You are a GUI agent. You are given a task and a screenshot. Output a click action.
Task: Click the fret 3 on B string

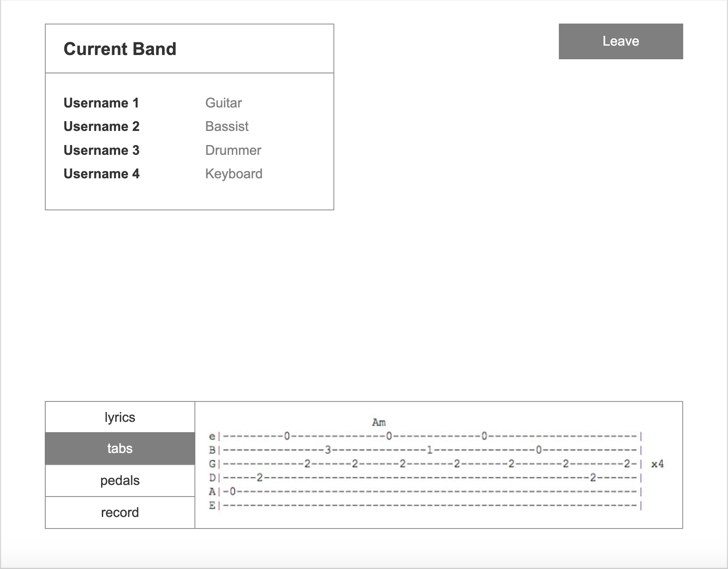coord(328,450)
